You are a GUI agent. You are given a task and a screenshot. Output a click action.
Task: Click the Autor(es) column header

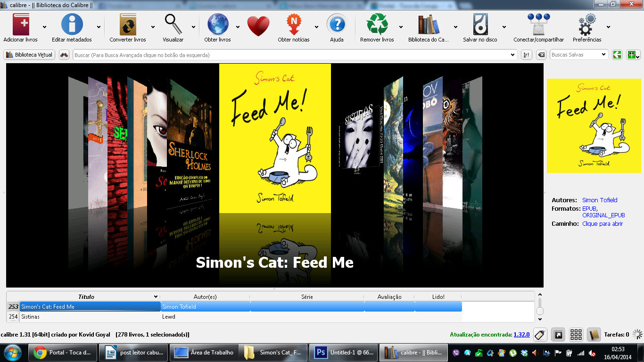(x=205, y=297)
